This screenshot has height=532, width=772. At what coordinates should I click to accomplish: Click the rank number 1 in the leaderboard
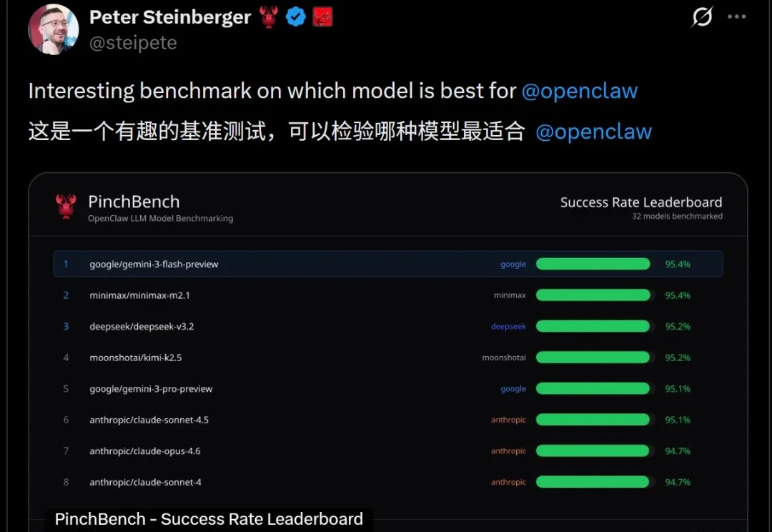coord(66,264)
